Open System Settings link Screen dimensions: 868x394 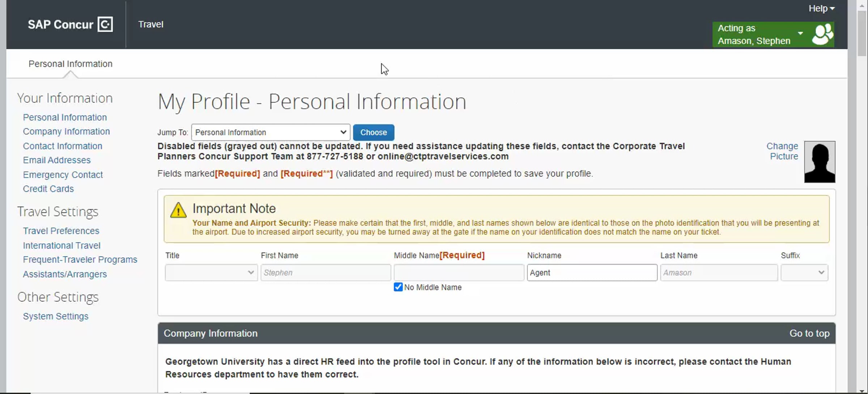click(x=55, y=316)
